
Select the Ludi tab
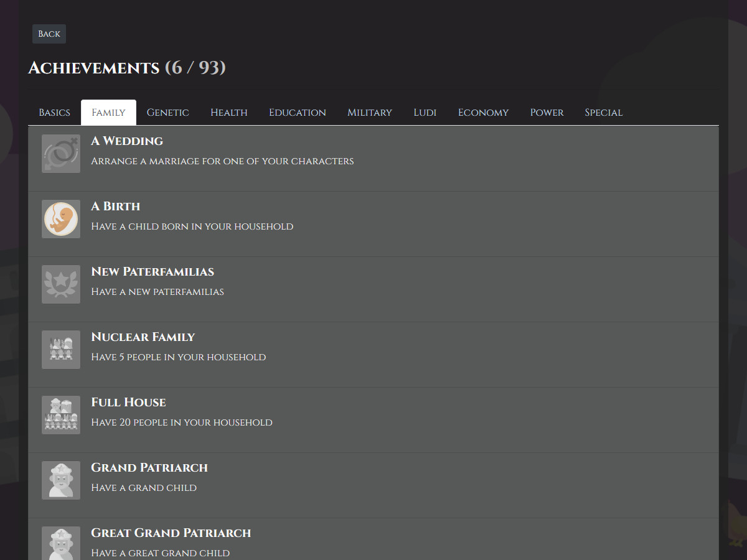pos(425,112)
